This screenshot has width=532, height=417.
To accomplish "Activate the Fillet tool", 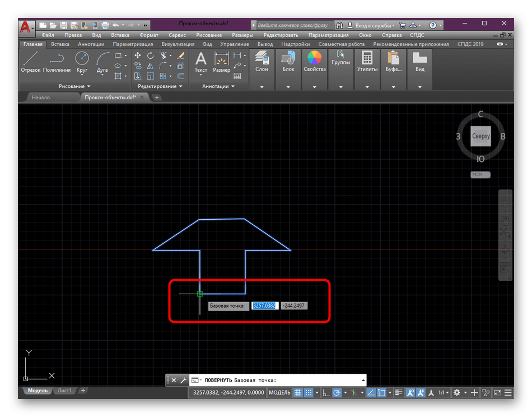I will point(163,66).
